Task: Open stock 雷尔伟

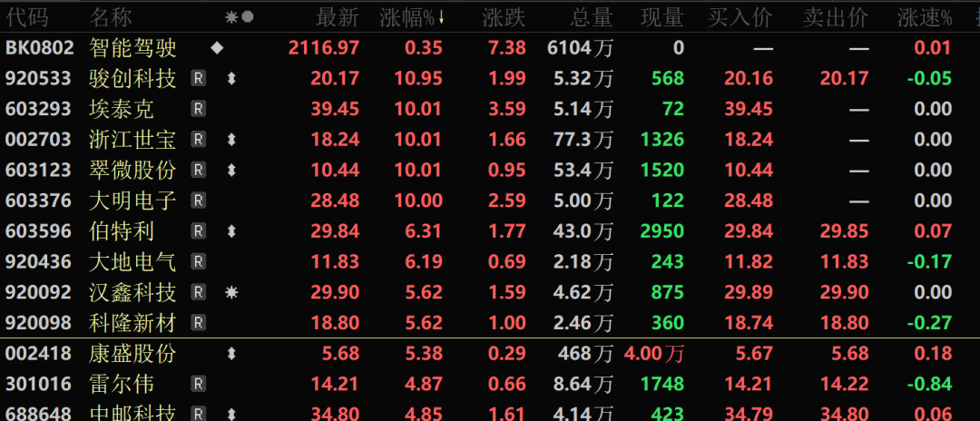Action: pyautogui.click(x=122, y=384)
